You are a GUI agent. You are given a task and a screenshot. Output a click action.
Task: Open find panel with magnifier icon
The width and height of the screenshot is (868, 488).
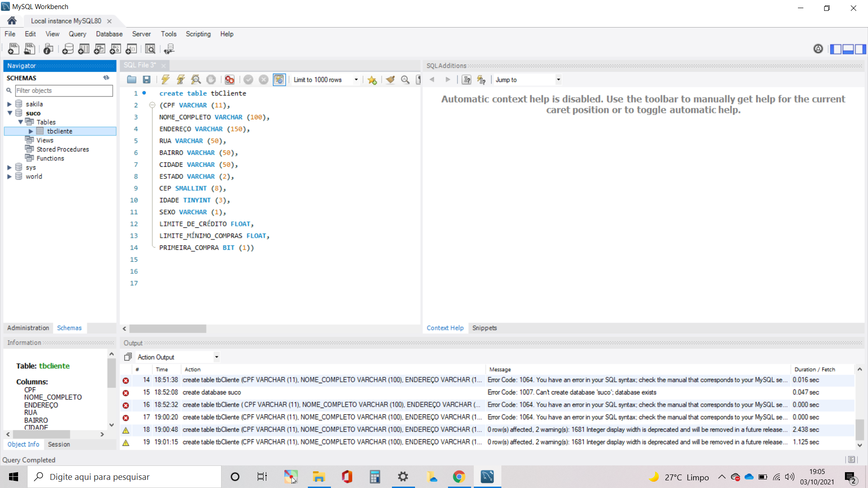pyautogui.click(x=406, y=80)
